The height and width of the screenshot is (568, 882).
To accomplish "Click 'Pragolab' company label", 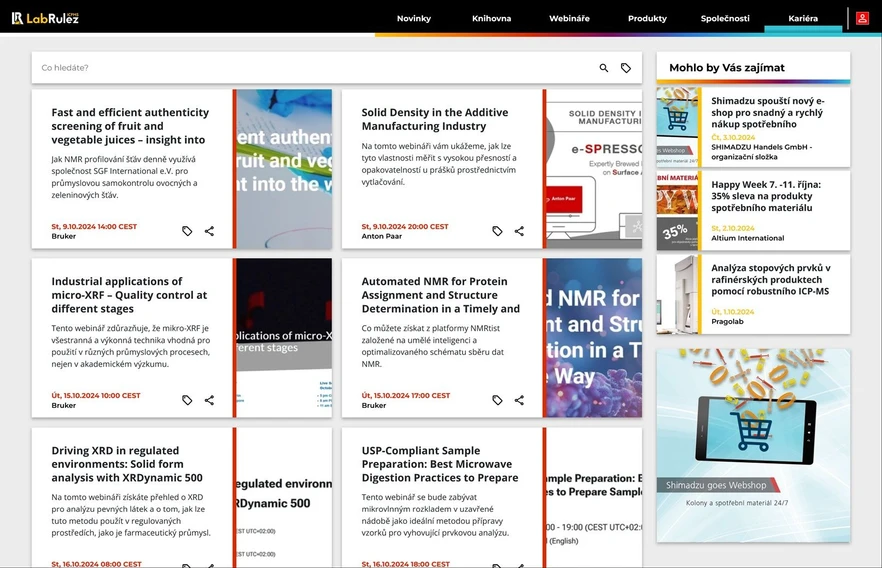I will coord(727,322).
